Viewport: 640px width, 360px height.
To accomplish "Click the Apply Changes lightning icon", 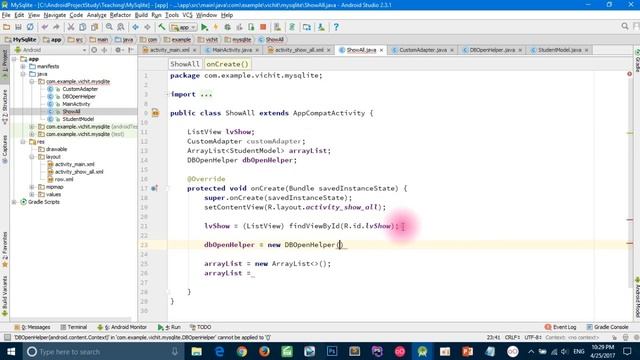I will tap(216, 27).
